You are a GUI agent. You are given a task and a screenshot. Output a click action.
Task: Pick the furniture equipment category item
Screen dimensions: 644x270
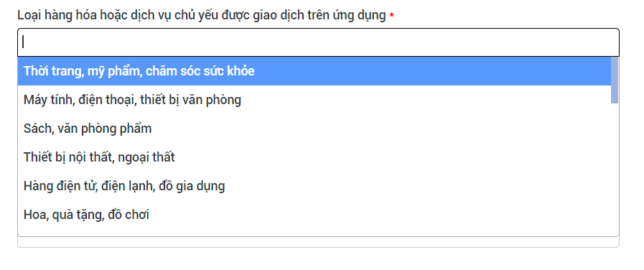coord(314,157)
